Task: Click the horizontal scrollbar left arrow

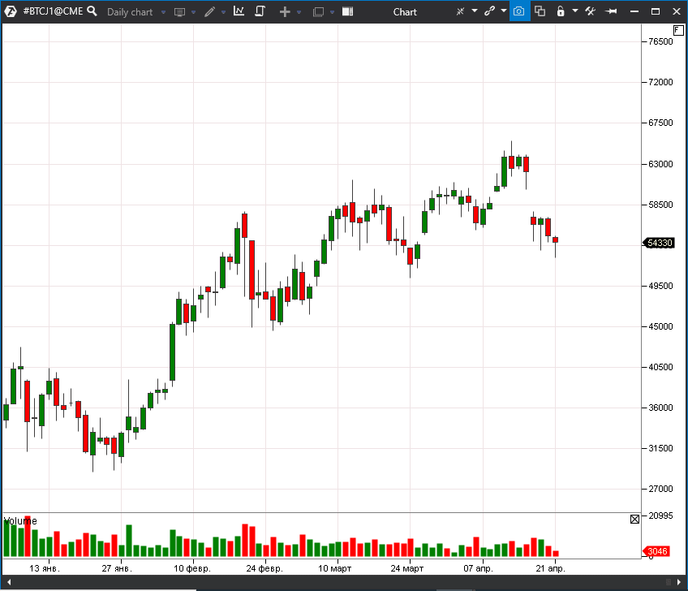Action: 6,582
